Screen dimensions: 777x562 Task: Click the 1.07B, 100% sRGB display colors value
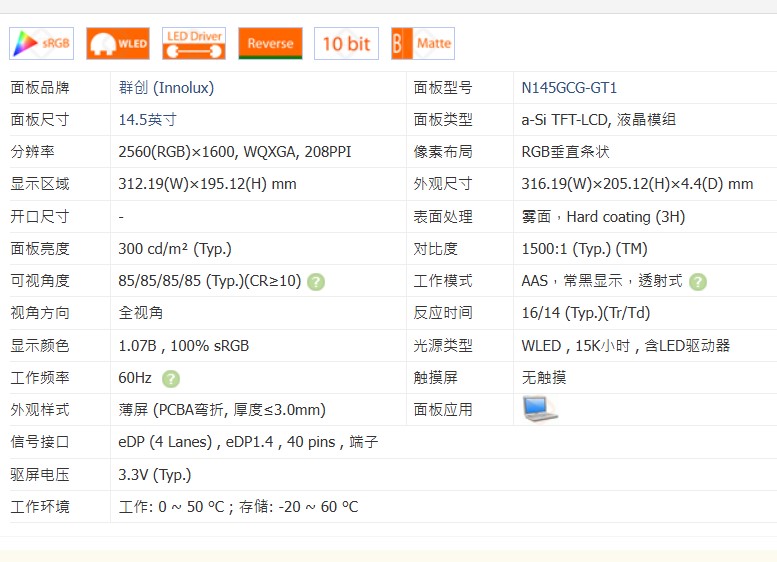tap(183, 346)
